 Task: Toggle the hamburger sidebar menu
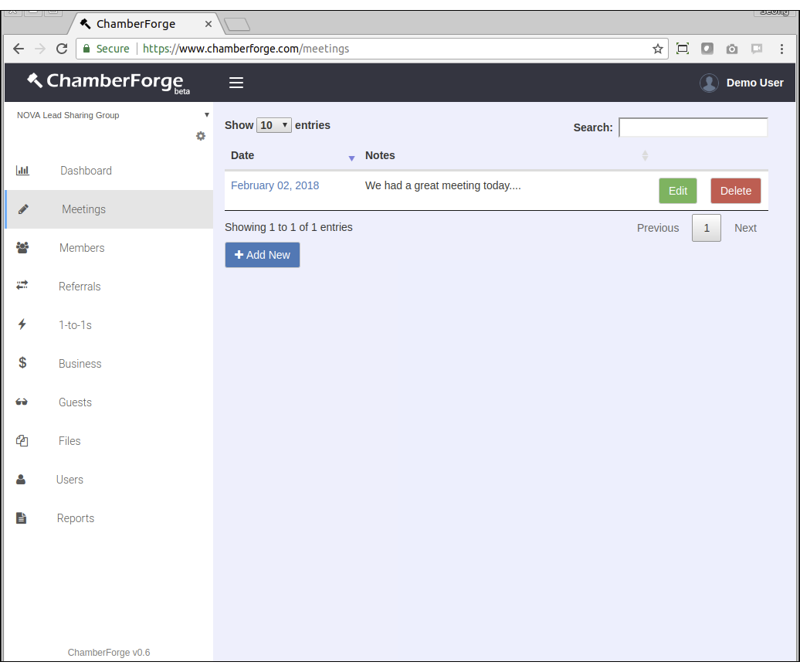(236, 83)
